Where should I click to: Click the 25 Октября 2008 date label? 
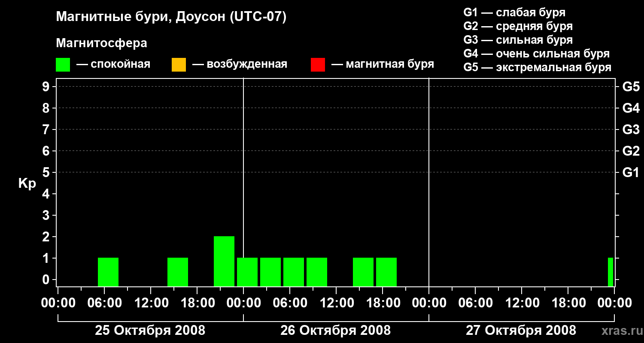(150, 331)
